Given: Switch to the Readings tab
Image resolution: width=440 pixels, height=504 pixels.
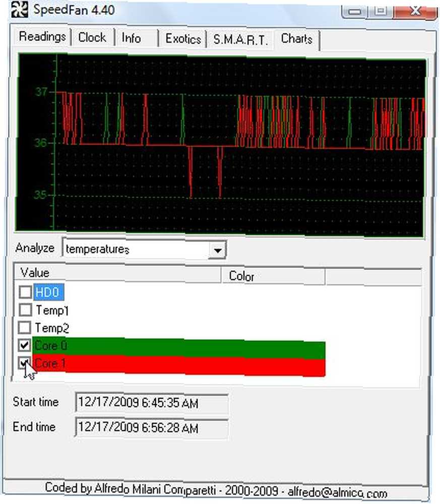Looking at the screenshot, I should 42,37.
